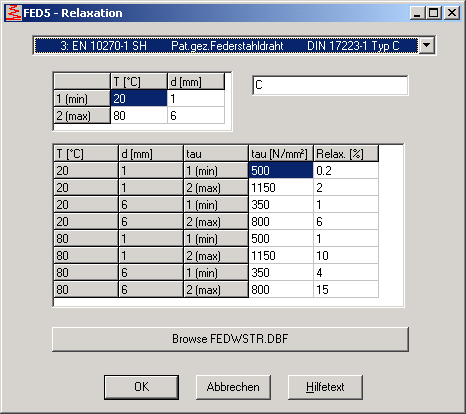Image resolution: width=466 pixels, height=414 pixels.
Task: Confirm with the OK button
Action: tap(141, 387)
